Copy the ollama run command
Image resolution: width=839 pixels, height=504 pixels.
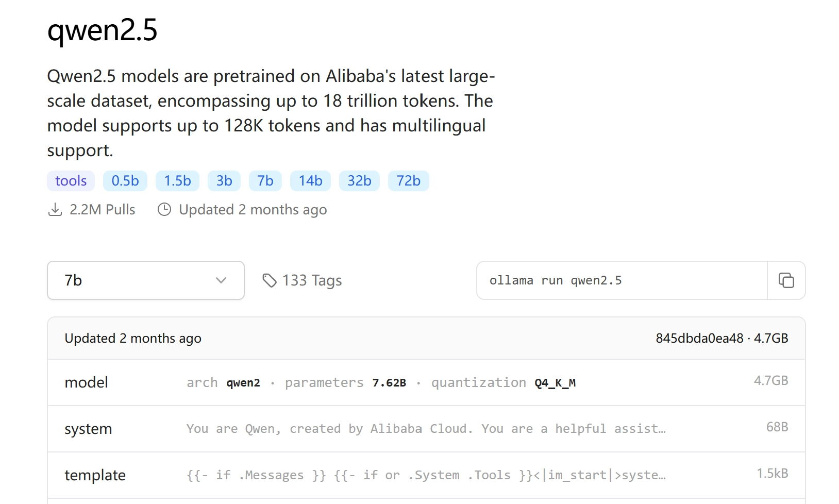tap(786, 280)
